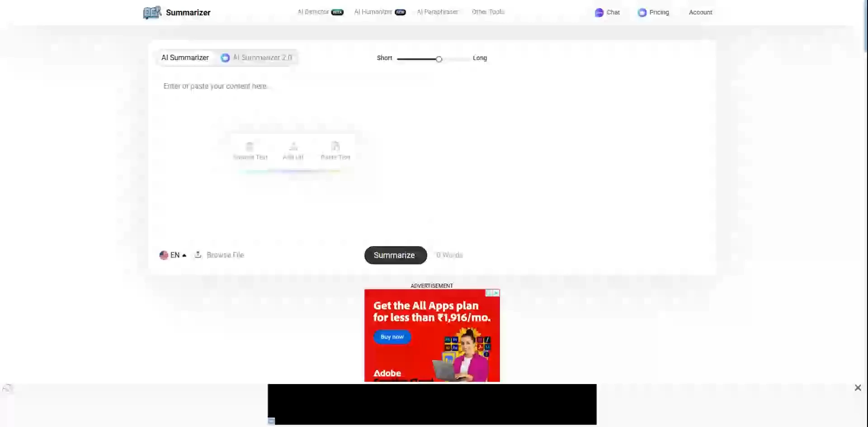Screen dimensions: 868x427
Task: Open the Pricing page link
Action: click(659, 12)
